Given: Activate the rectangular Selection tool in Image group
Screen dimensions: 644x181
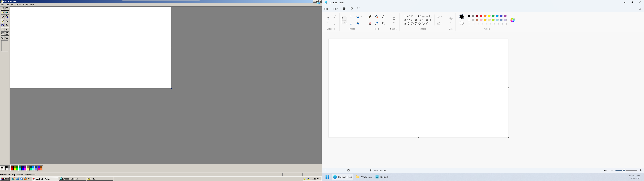Looking at the screenshot, I should (344, 19).
